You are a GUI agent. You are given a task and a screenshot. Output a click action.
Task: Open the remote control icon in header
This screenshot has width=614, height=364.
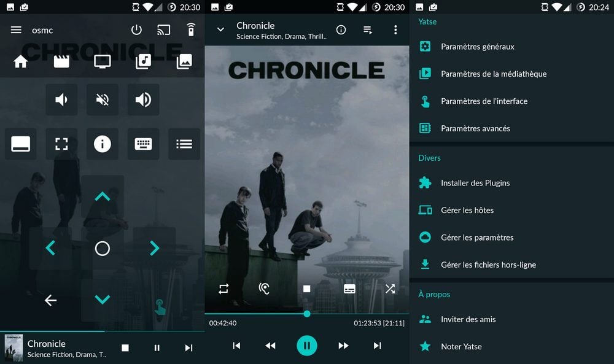pyautogui.click(x=191, y=29)
